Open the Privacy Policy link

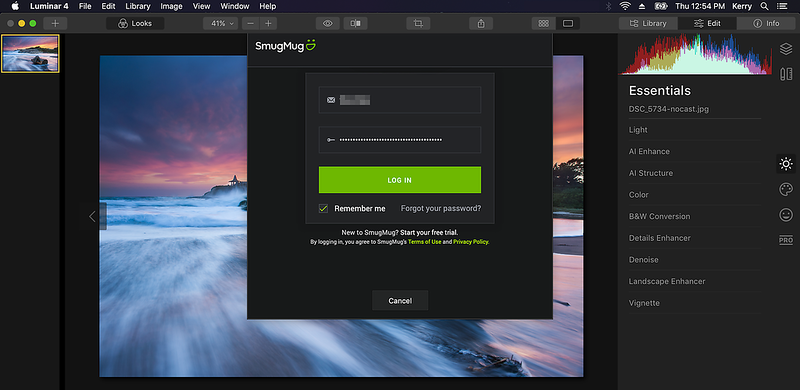(470, 242)
